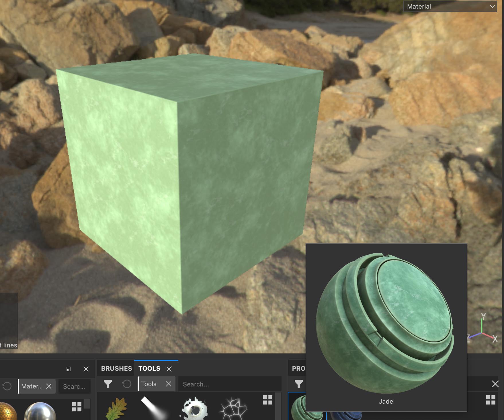Select the filter funnel icon in Tools panel

(107, 383)
